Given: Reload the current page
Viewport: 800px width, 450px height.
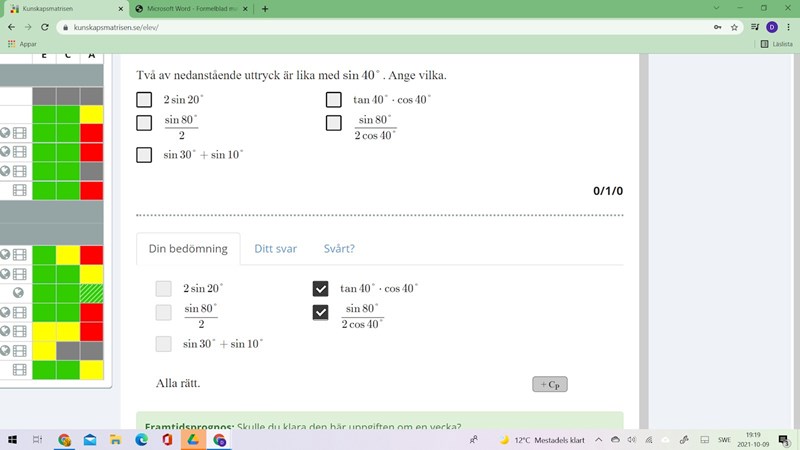Looking at the screenshot, I should click(x=45, y=27).
